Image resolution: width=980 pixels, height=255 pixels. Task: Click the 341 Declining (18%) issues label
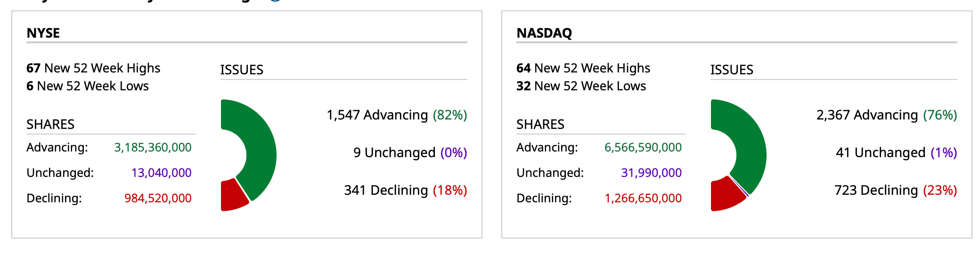pos(405,191)
